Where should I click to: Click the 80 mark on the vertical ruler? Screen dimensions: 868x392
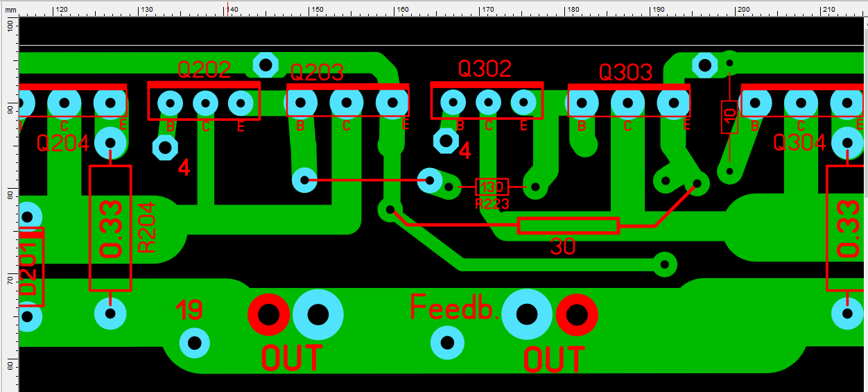pos(10,194)
